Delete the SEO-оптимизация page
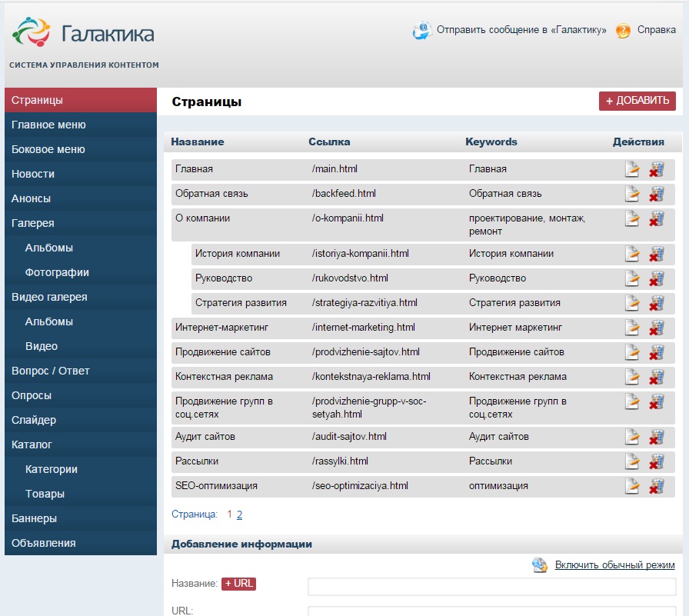Viewport: 689px width, 616px height. (x=657, y=485)
